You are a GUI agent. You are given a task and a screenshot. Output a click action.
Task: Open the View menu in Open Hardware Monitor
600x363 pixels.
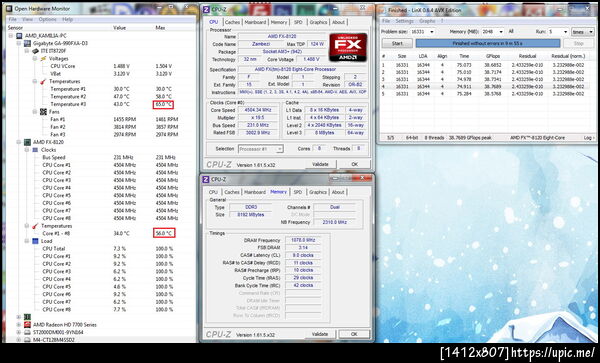[27, 19]
